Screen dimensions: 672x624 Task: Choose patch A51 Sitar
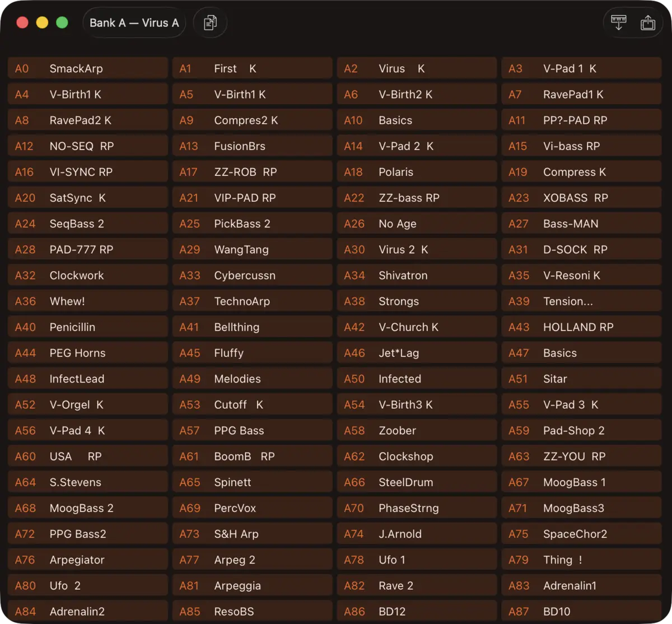[x=582, y=379]
